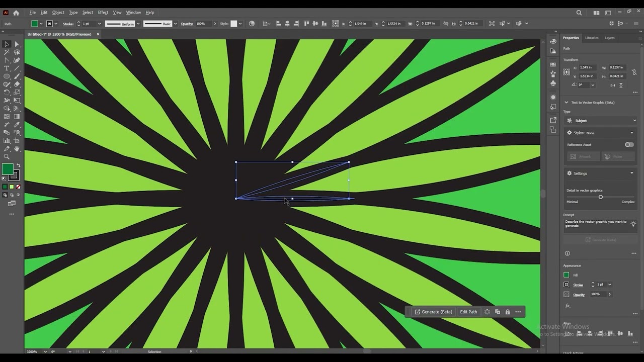Viewport: 644px width, 362px height.
Task: Collapse the Settings section arrow
Action: pos(632,173)
